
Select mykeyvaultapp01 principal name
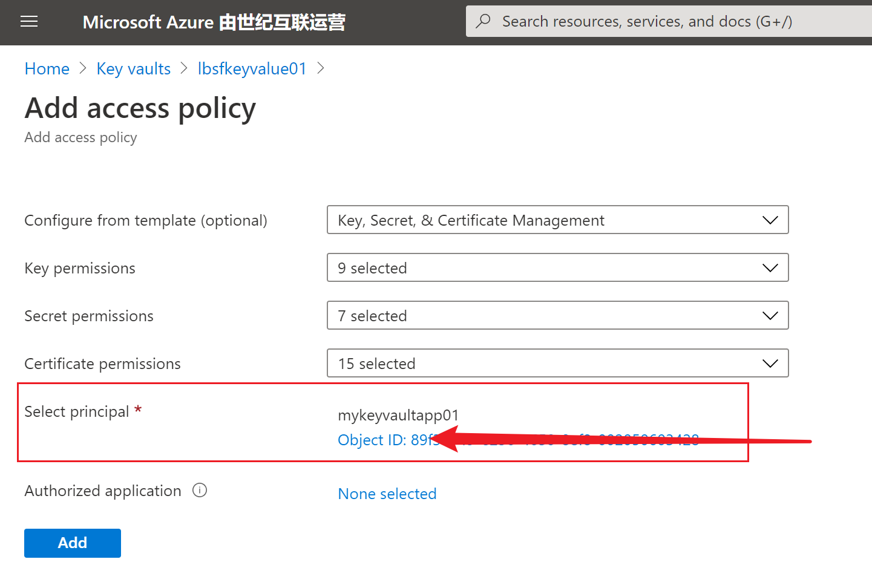point(398,415)
